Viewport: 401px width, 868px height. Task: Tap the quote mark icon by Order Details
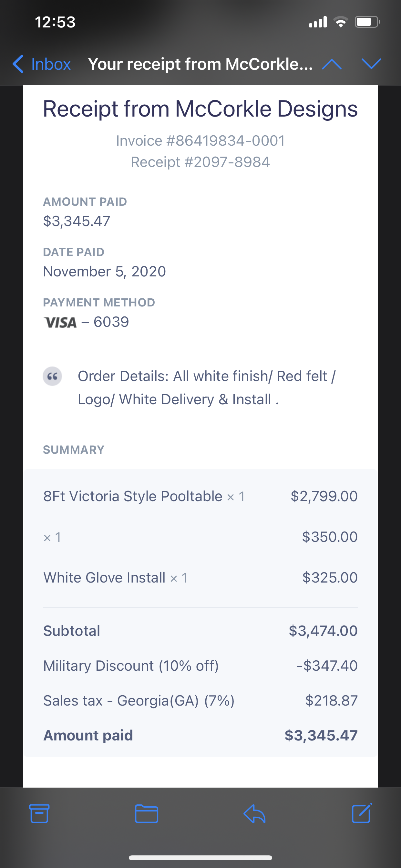pyautogui.click(x=52, y=376)
